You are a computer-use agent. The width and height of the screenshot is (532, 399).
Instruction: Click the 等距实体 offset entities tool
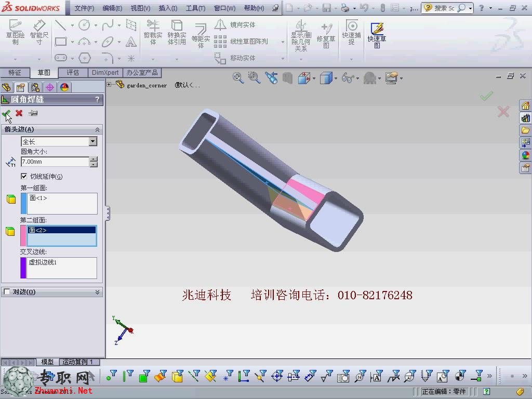201,36
